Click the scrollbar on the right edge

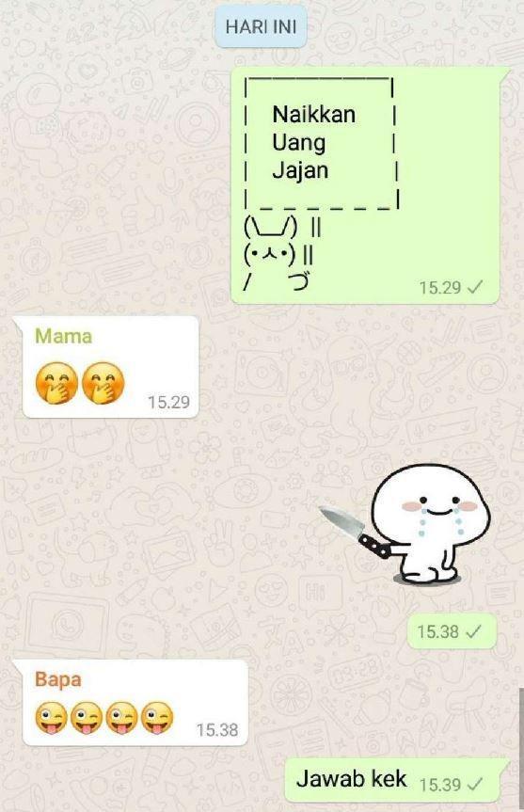[521, 748]
